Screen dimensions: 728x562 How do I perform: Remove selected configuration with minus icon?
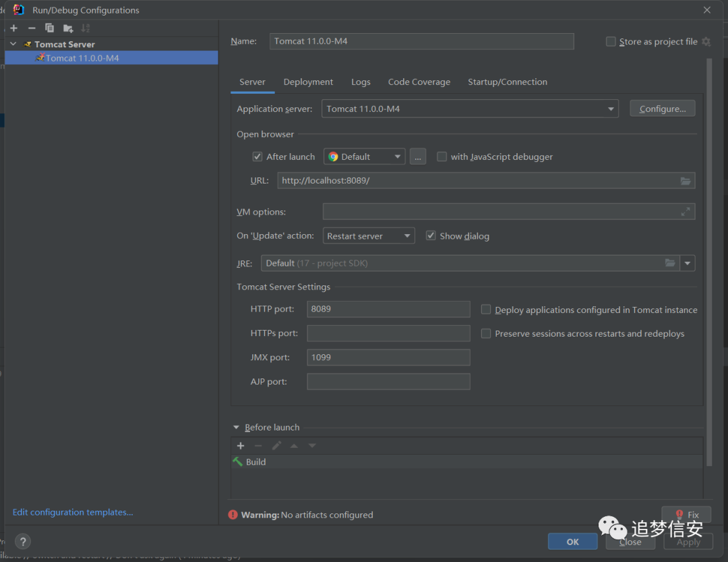32,28
